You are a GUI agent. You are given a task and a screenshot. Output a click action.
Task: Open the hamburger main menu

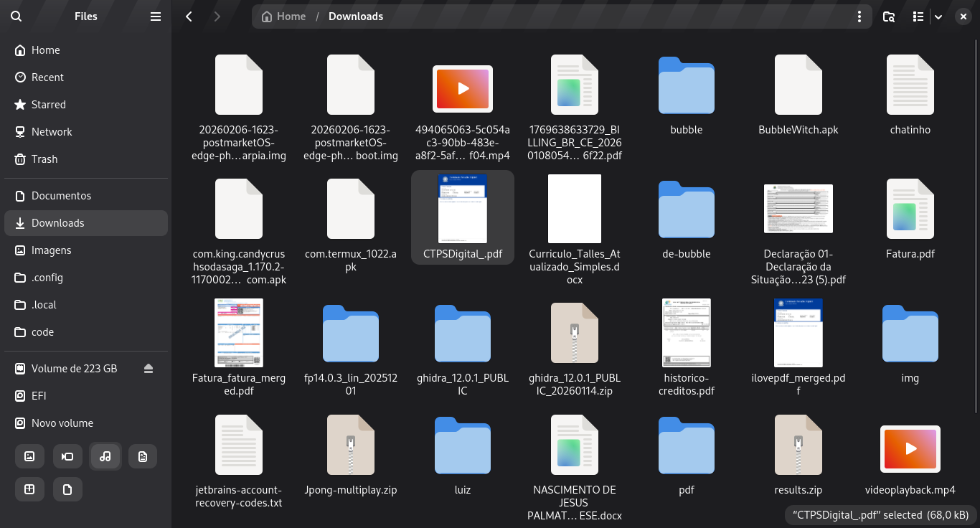coord(156,16)
